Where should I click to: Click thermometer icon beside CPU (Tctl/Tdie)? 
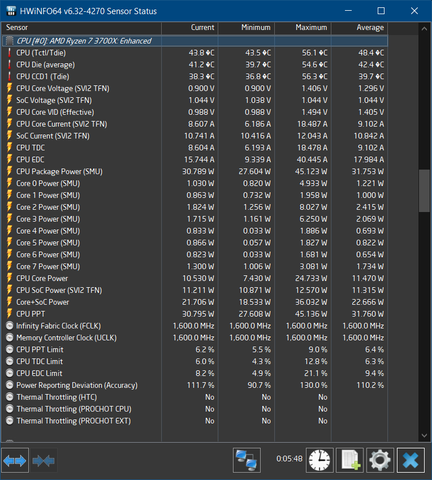tap(10, 53)
